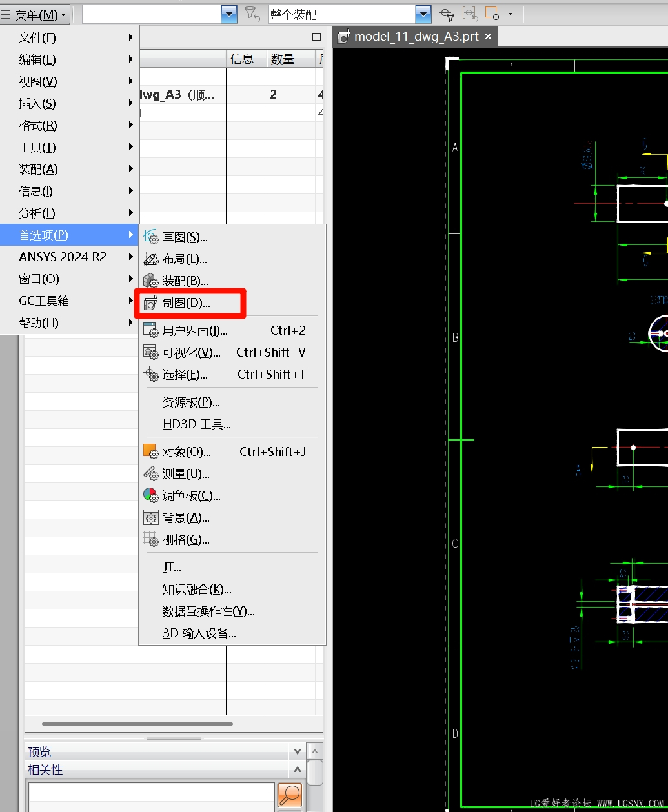Viewport: 668px width, 812px height.
Task: Open 测量(U) measure preferences
Action: (x=185, y=474)
